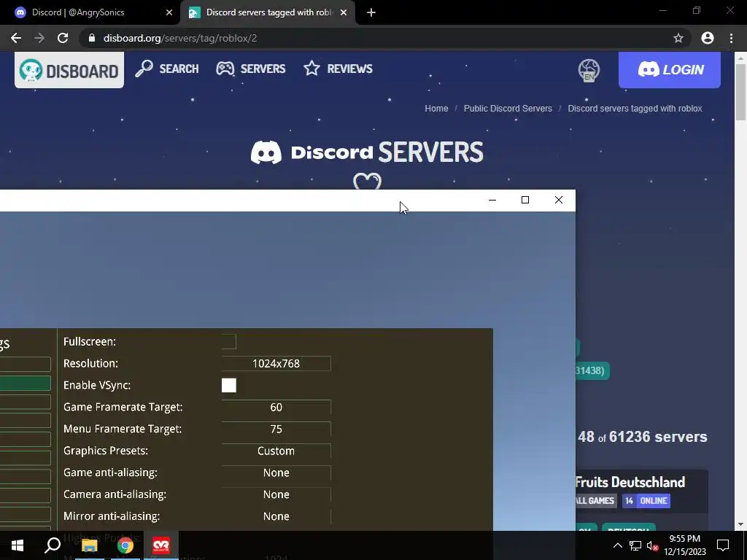This screenshot has height=560, width=747.
Task: Open the Windows notification center
Action: click(x=723, y=545)
